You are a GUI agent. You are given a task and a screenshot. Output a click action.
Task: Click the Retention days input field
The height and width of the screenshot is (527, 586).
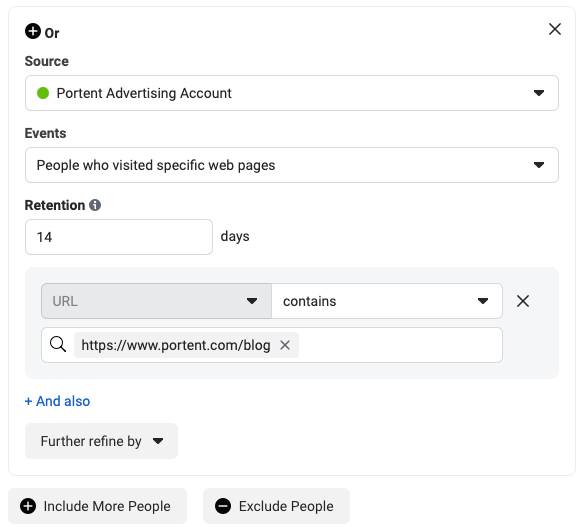coord(119,237)
